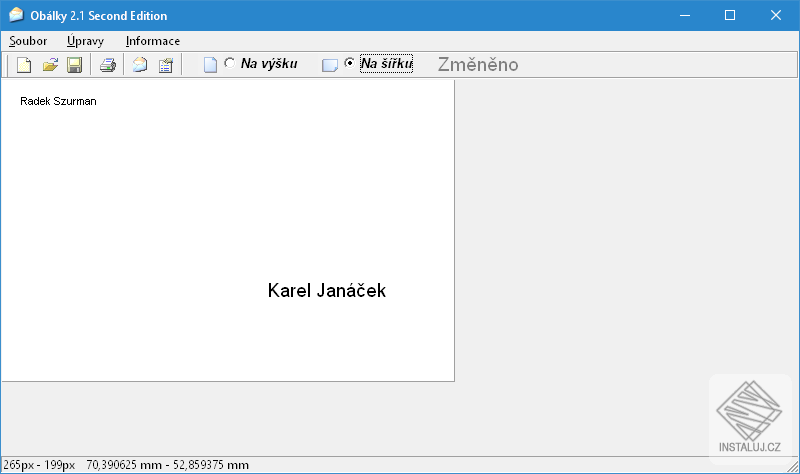Click the portrait page icon
The image size is (800, 474).
210,65
